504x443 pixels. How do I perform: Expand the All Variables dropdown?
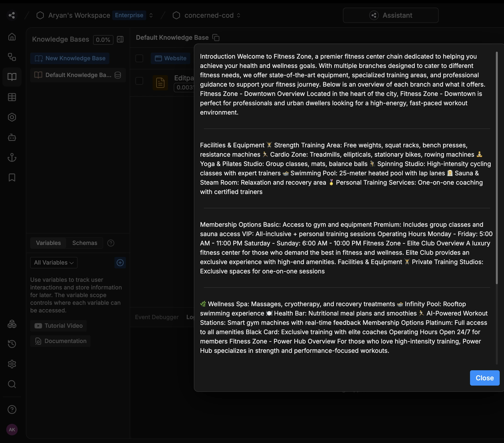click(54, 263)
